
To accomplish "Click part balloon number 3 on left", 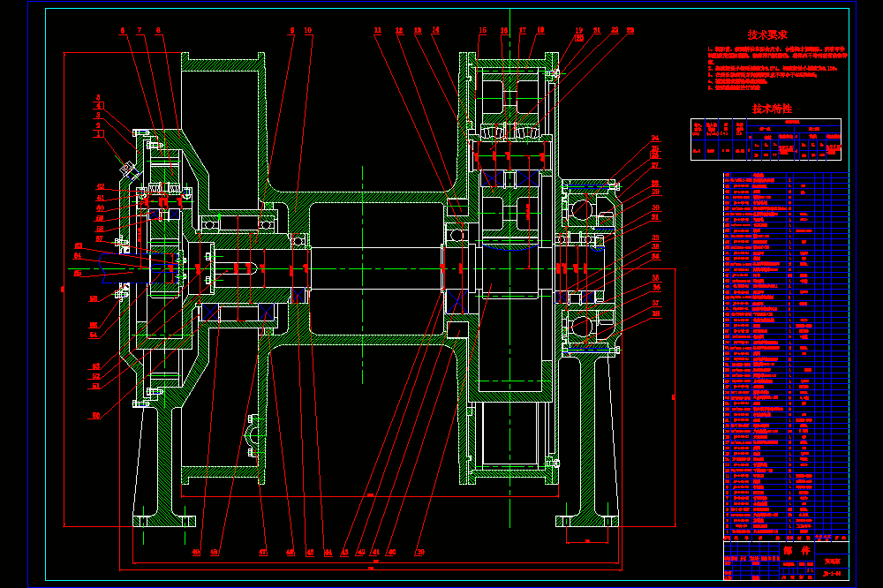I will click(98, 115).
